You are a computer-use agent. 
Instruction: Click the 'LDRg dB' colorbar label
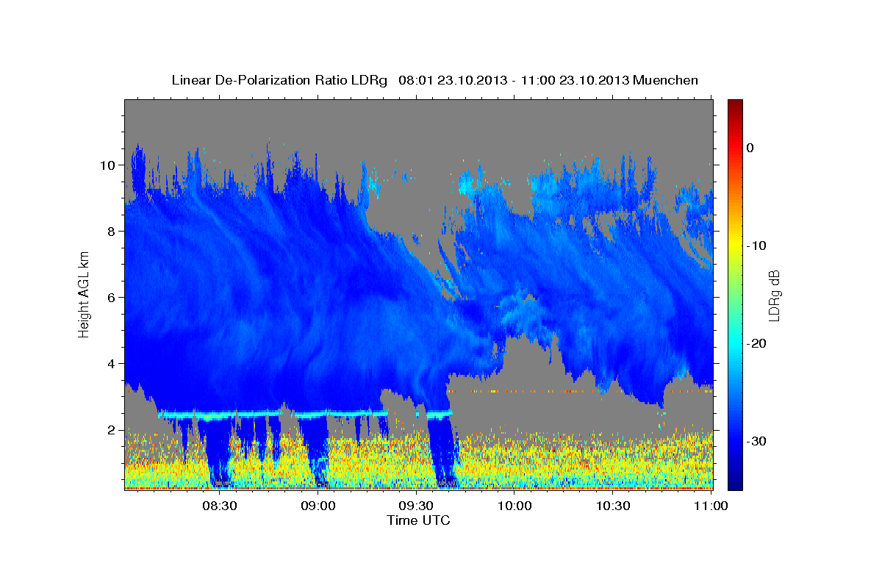773,295
